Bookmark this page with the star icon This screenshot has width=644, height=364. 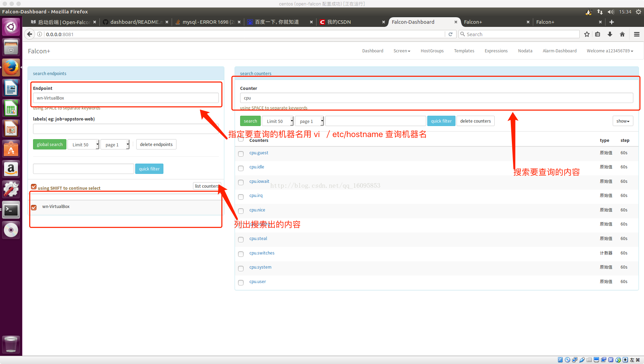pos(587,34)
